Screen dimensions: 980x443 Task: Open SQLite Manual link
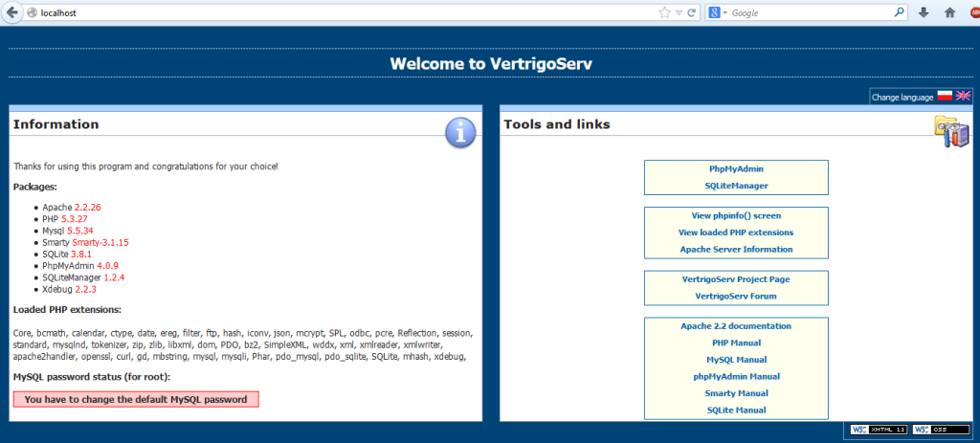click(x=736, y=410)
